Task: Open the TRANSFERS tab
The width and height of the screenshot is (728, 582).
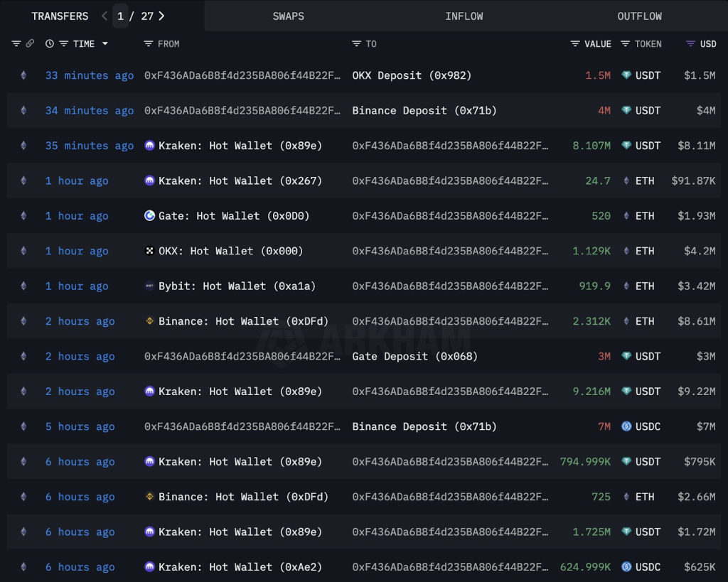Action: pos(60,16)
